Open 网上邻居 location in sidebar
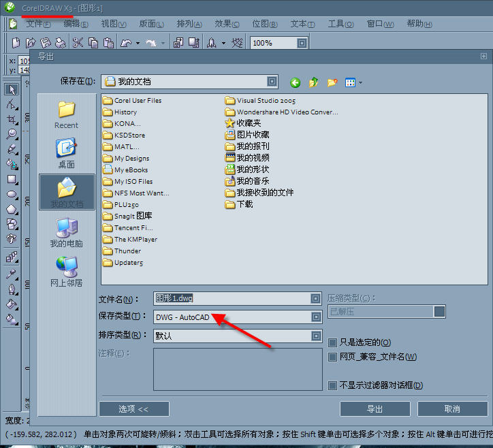Image resolution: width=493 pixels, height=448 pixels. pyautogui.click(x=66, y=272)
